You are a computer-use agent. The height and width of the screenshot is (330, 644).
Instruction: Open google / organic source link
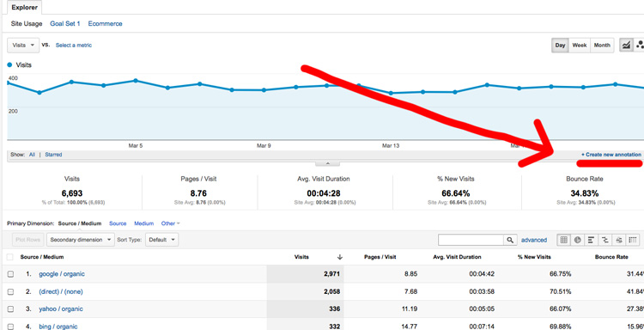(x=62, y=274)
